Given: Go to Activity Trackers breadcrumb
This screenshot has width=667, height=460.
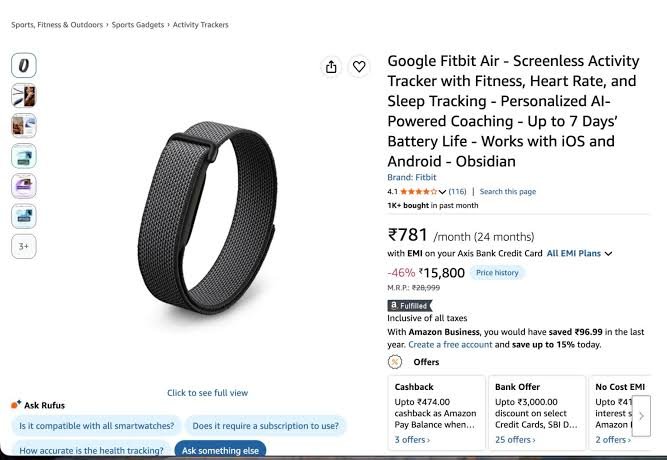Looking at the screenshot, I should (x=200, y=25).
